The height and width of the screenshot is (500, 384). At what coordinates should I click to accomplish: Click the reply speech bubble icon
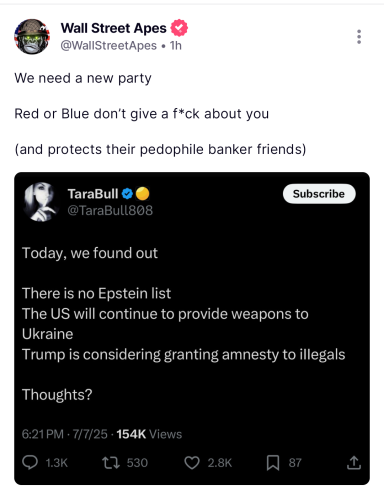[30, 463]
